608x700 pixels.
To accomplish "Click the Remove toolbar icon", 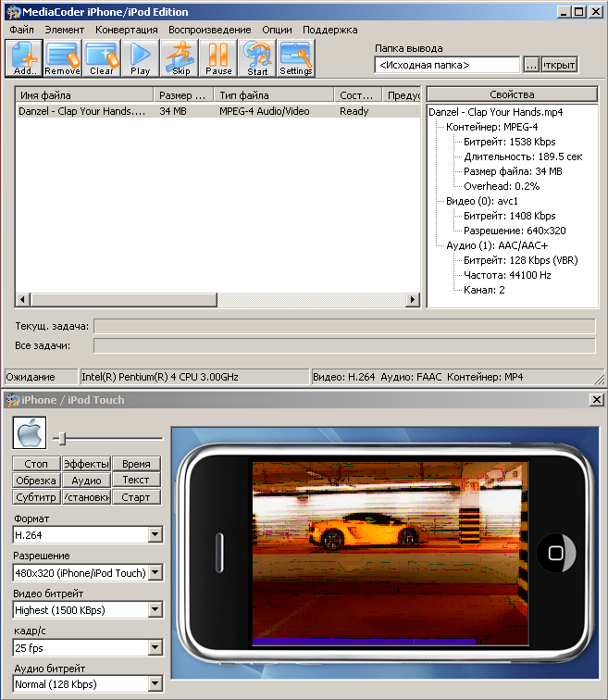I will click(x=63, y=57).
